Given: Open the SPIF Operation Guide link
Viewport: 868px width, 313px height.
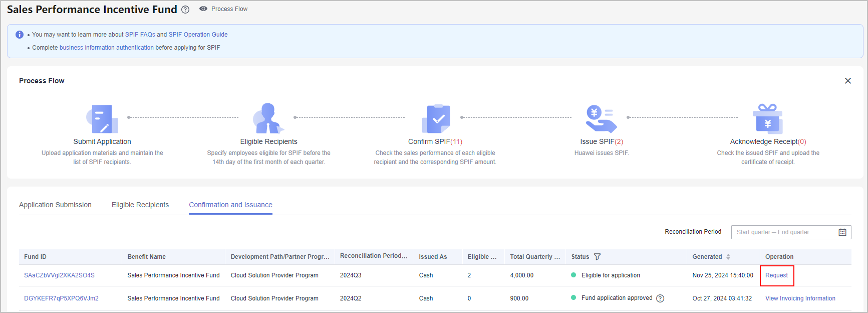Looking at the screenshot, I should click(x=198, y=35).
